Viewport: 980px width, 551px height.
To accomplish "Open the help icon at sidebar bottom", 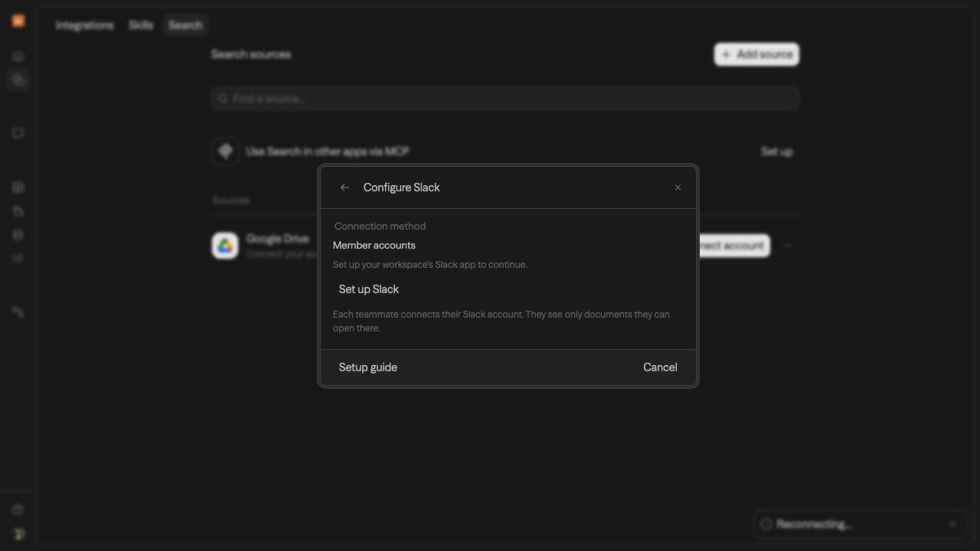I will click(18, 510).
